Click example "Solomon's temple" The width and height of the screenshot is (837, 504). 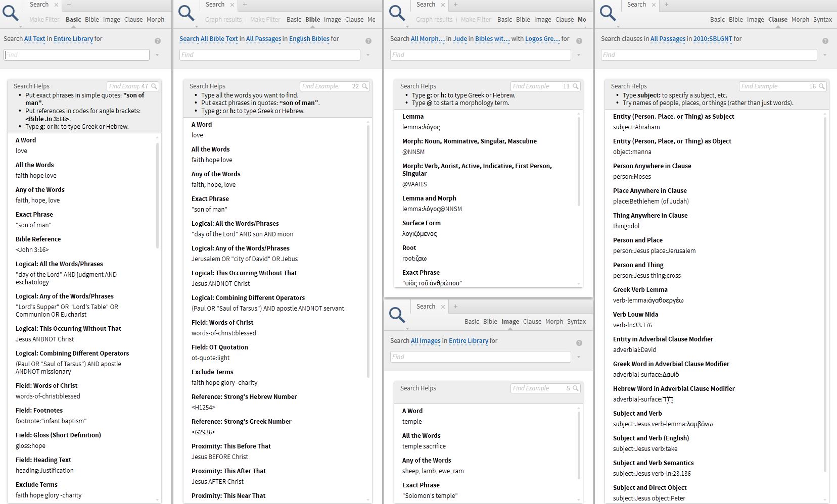[430, 496]
